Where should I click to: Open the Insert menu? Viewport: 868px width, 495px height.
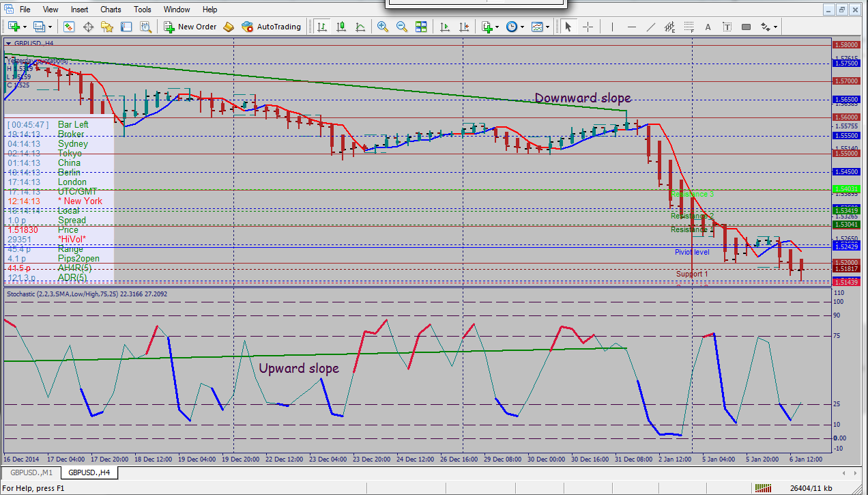(79, 10)
